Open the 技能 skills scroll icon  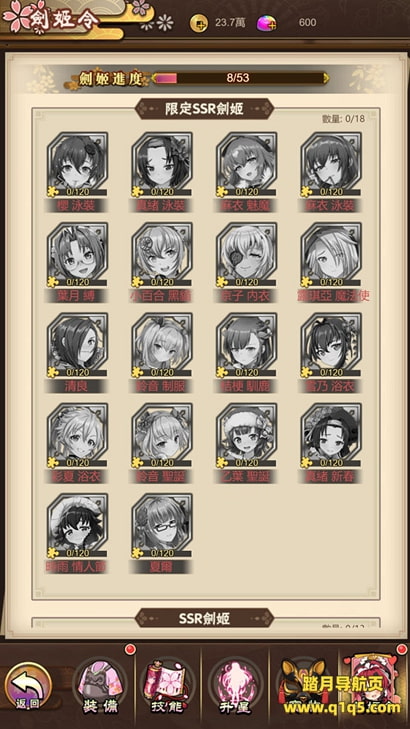click(x=167, y=685)
